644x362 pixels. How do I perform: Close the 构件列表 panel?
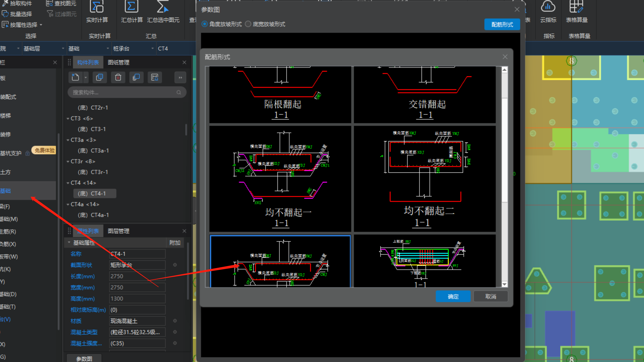point(184,62)
